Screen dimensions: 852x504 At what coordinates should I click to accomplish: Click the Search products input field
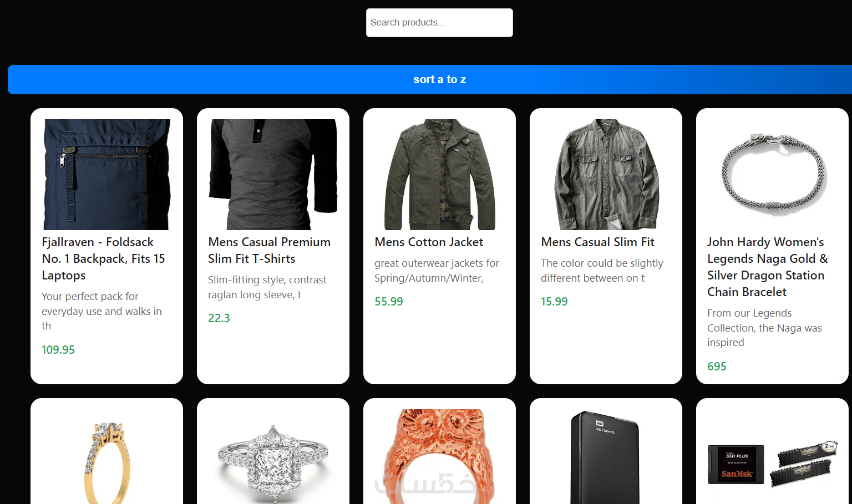[439, 23]
